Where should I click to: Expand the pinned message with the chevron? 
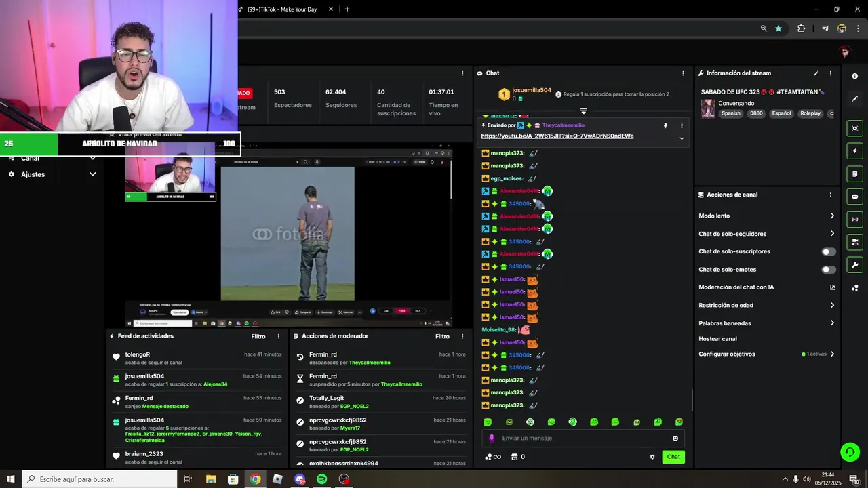(682, 138)
